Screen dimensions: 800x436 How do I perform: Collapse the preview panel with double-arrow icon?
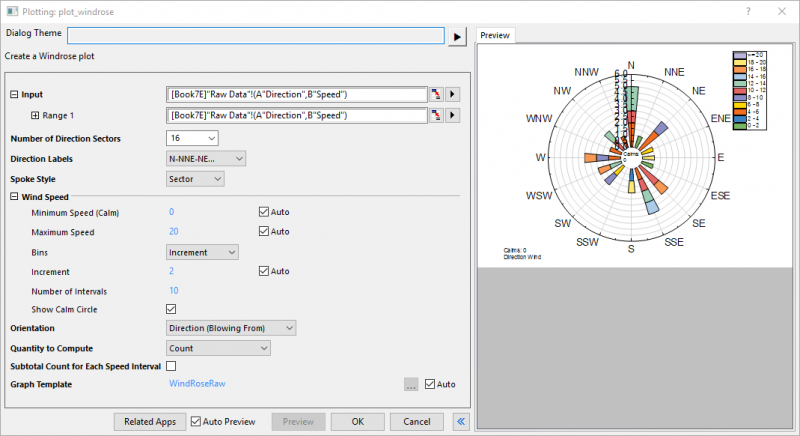(x=461, y=422)
